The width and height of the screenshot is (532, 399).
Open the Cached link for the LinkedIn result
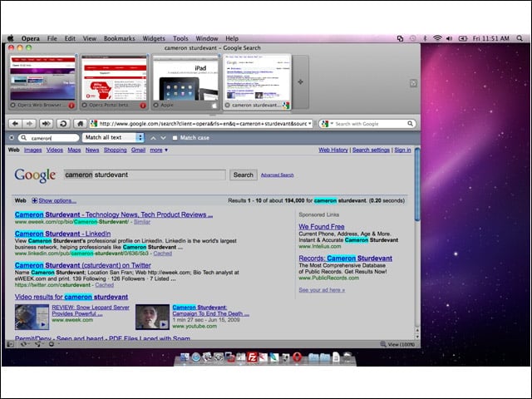[x=163, y=254]
